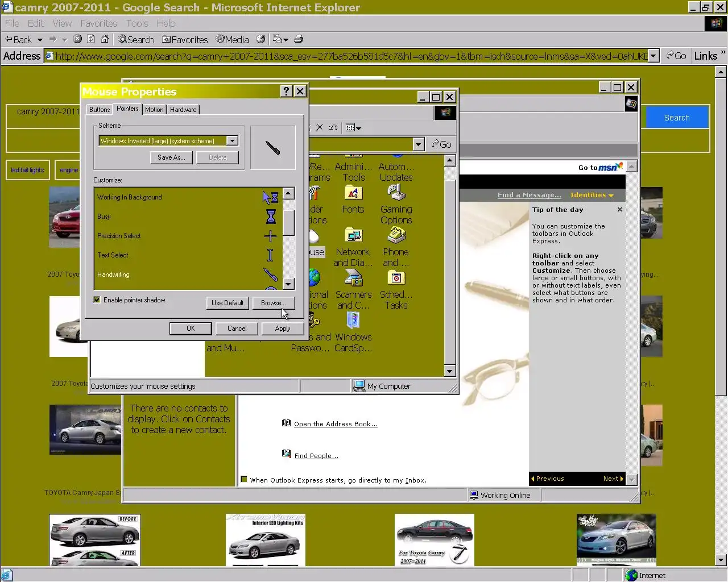Click the Control Panel scrollbar down arrow
Screen dimensions: 728x582
tap(449, 371)
